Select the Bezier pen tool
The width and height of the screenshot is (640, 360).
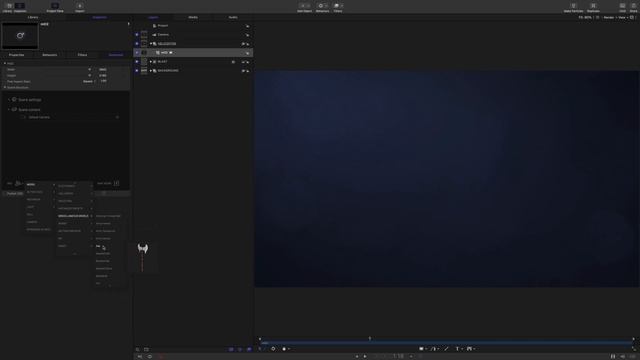tap(434, 349)
